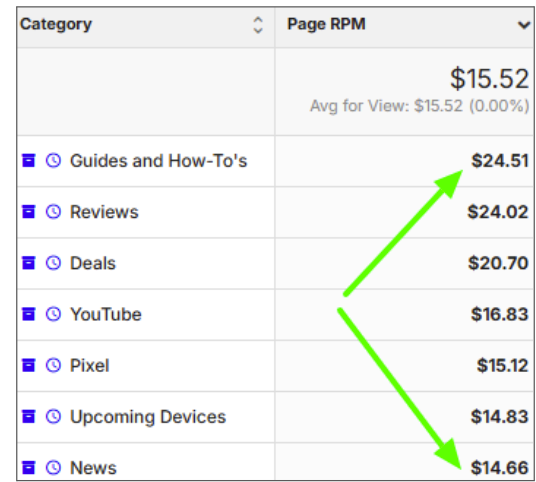Open the Upcoming Devices category
This screenshot has width=536, height=482.
click(148, 417)
